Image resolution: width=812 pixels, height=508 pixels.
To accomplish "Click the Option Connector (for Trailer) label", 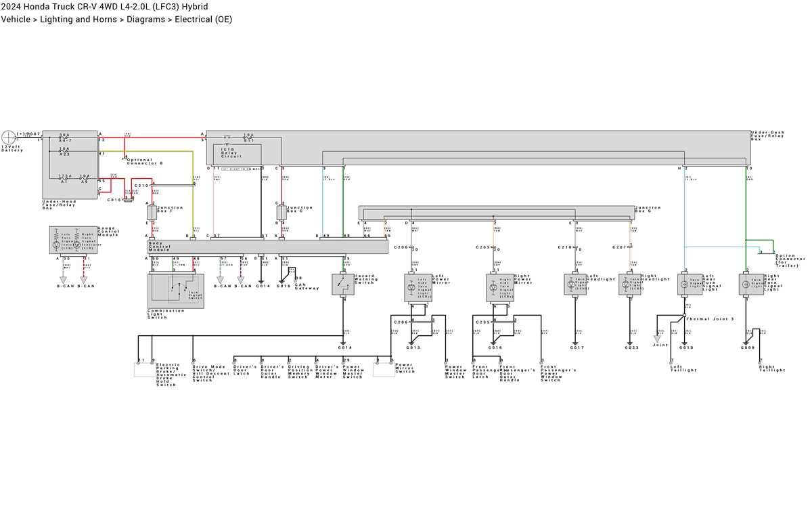I will (790, 259).
